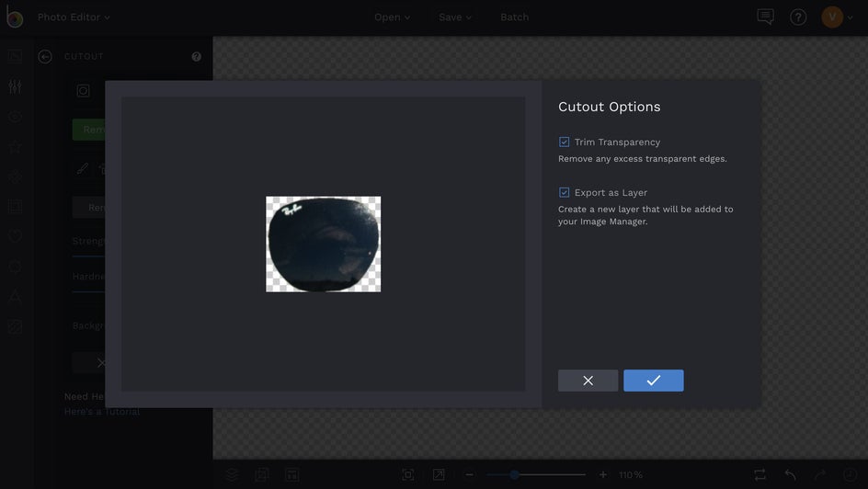Open the user account avatar V
This screenshot has height=489, width=868.
tap(832, 17)
